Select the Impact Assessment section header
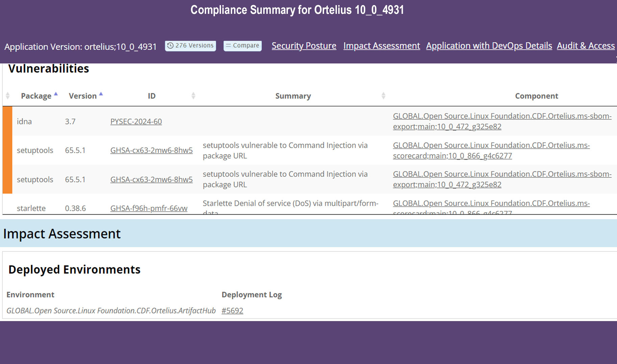The image size is (617, 364). coord(62,234)
